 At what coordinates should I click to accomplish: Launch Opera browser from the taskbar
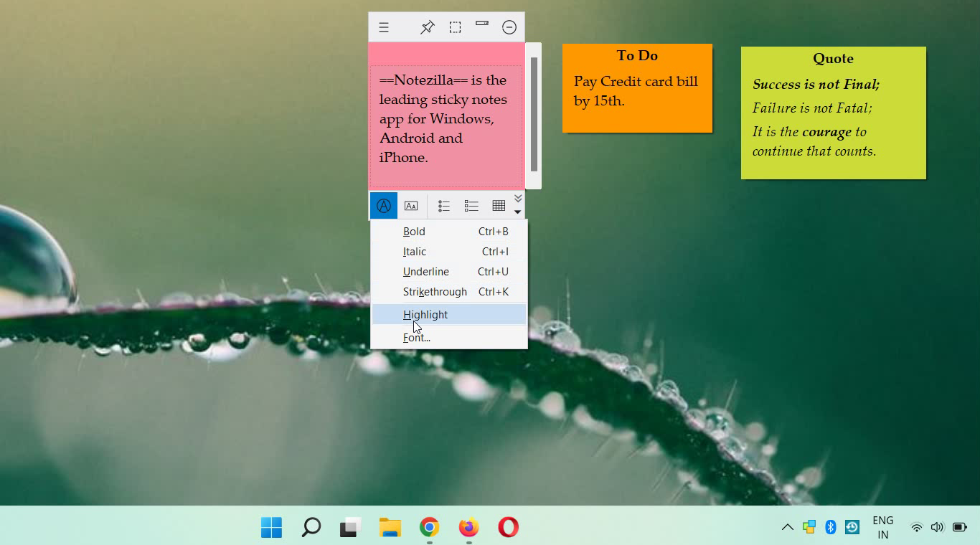508,528
